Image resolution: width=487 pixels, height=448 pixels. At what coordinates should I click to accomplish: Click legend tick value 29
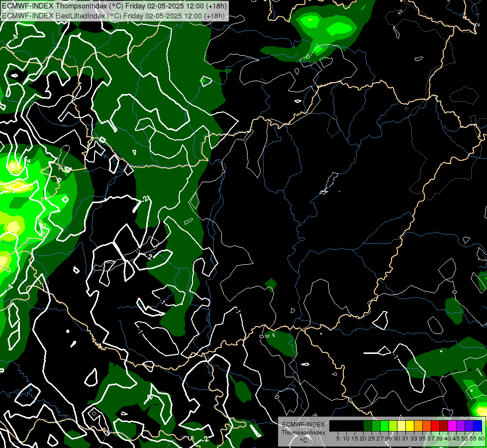pyautogui.click(x=389, y=439)
